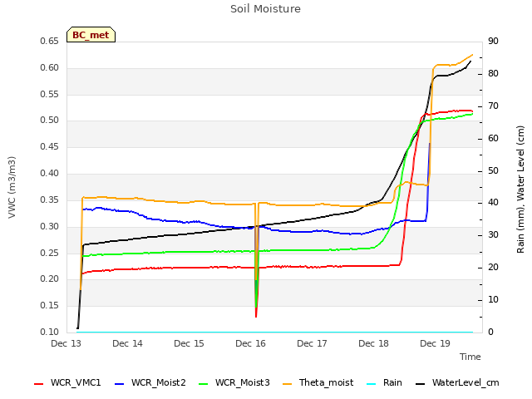The width and height of the screenshot is (532, 399).
Task: Click the Dec 19 date tick label
Action: pyautogui.click(x=435, y=343)
